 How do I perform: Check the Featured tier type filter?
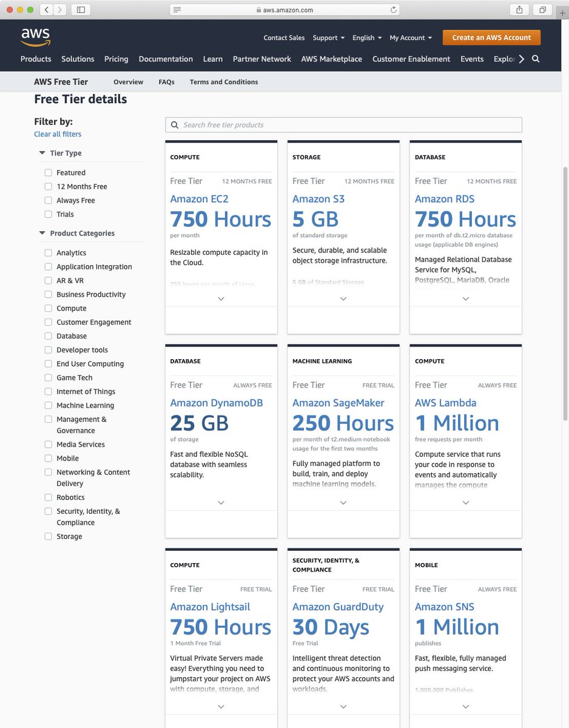(49, 172)
